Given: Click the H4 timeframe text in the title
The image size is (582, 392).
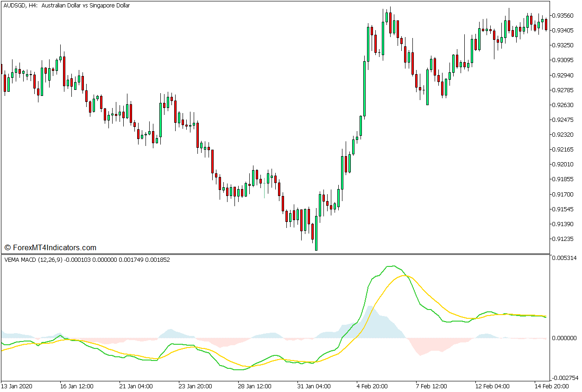Looking at the screenshot, I should pyautogui.click(x=29, y=6).
